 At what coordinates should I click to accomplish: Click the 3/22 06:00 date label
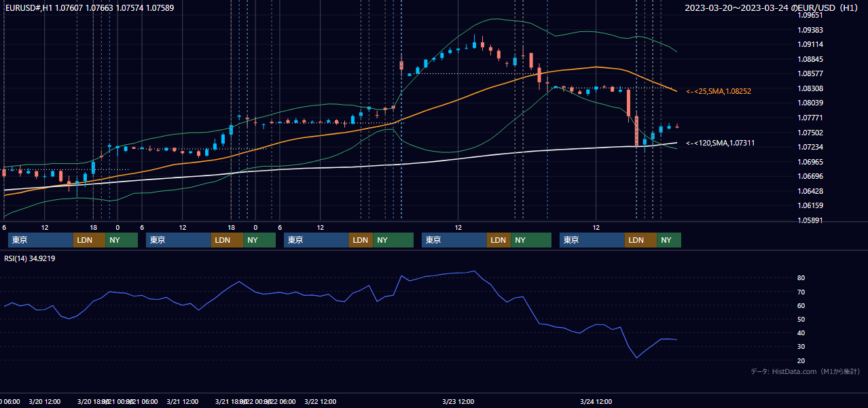(x=280, y=401)
